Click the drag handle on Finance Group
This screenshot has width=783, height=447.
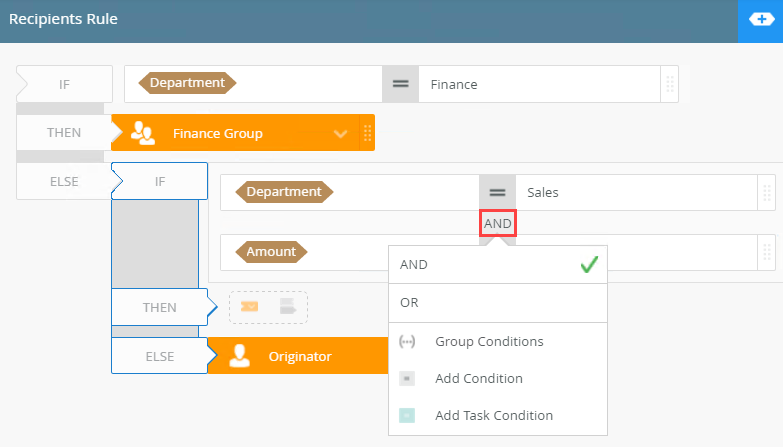pos(367,133)
